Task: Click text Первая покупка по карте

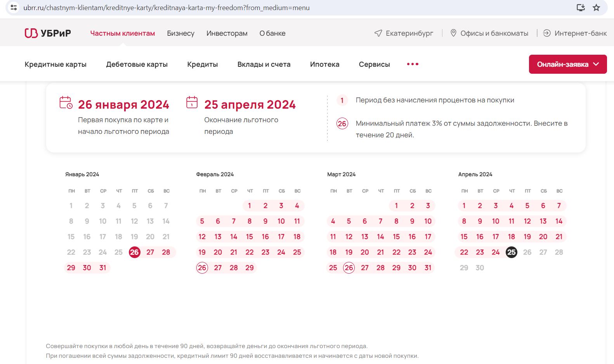Action: tap(123, 126)
